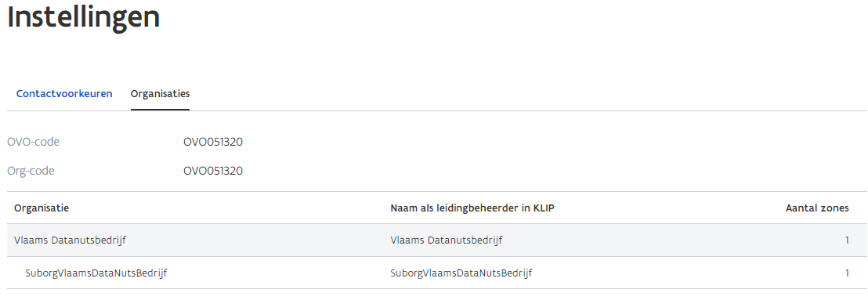Click the empty area right of Organisaties tab

[x=526, y=93]
